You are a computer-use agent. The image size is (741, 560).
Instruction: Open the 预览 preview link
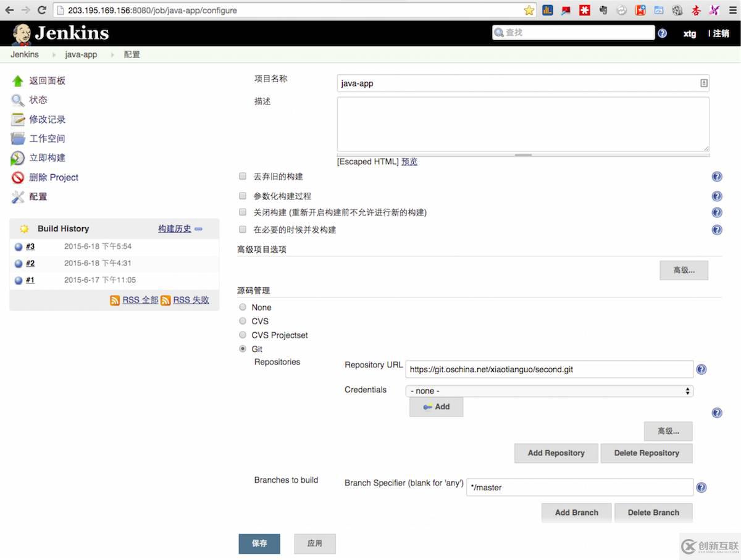(409, 162)
